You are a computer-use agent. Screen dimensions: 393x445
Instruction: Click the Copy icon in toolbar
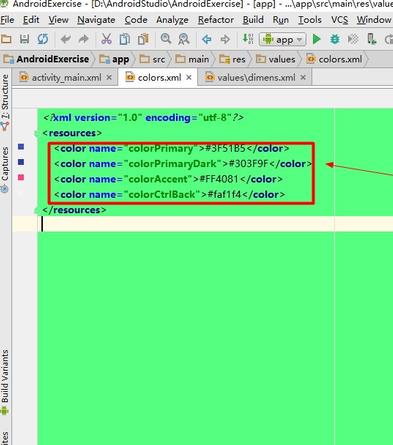[x=125, y=39]
